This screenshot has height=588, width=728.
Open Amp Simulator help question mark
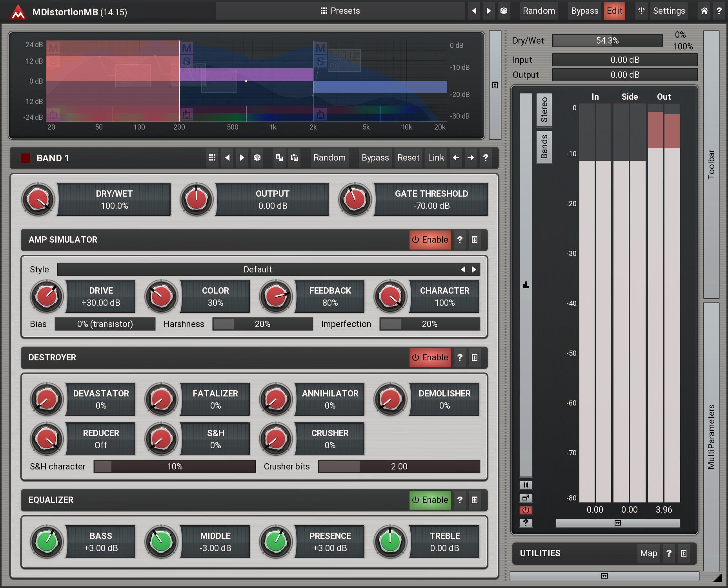coord(460,240)
